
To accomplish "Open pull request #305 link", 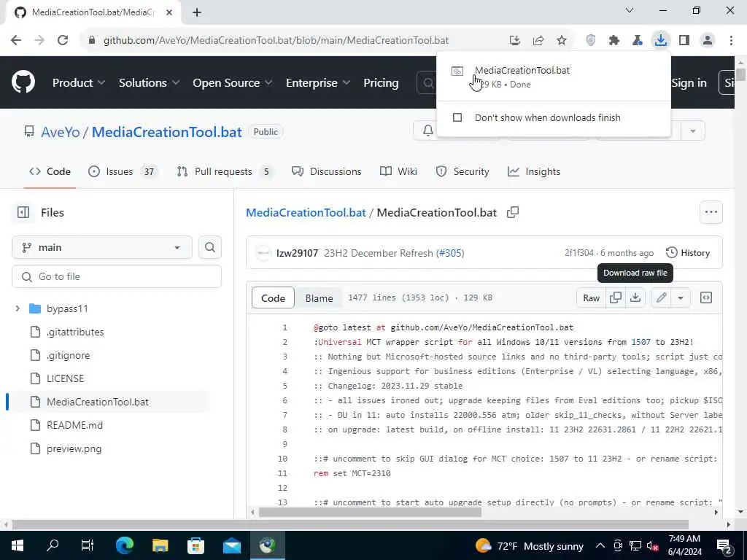I will point(451,253).
